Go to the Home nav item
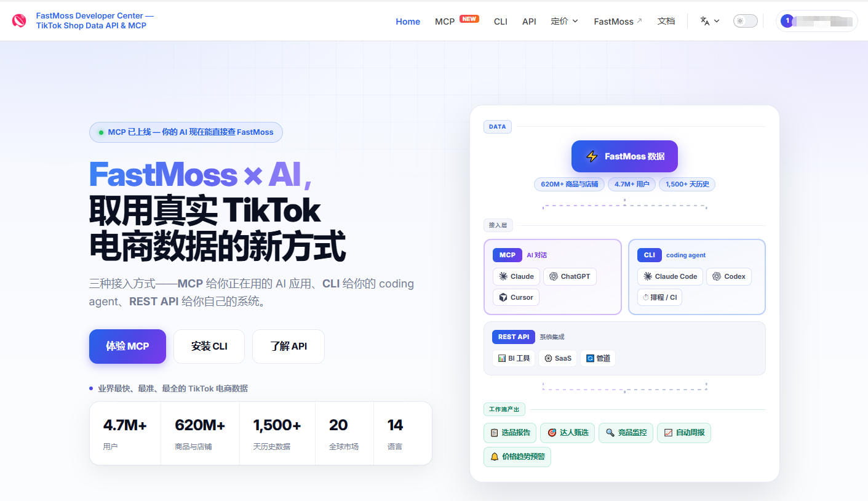868x501 pixels. [x=408, y=21]
